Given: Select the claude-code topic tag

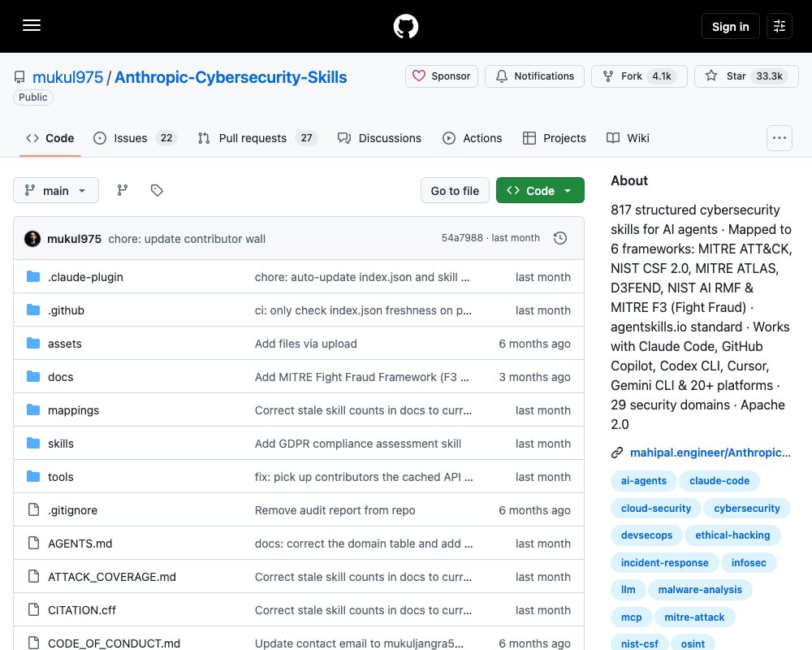Looking at the screenshot, I should point(719,480).
